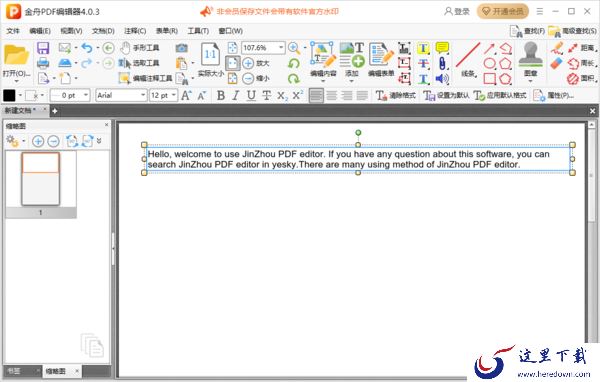Expand the black text color dropdown arrow
Screen dimensions: 600x382
pos(20,95)
